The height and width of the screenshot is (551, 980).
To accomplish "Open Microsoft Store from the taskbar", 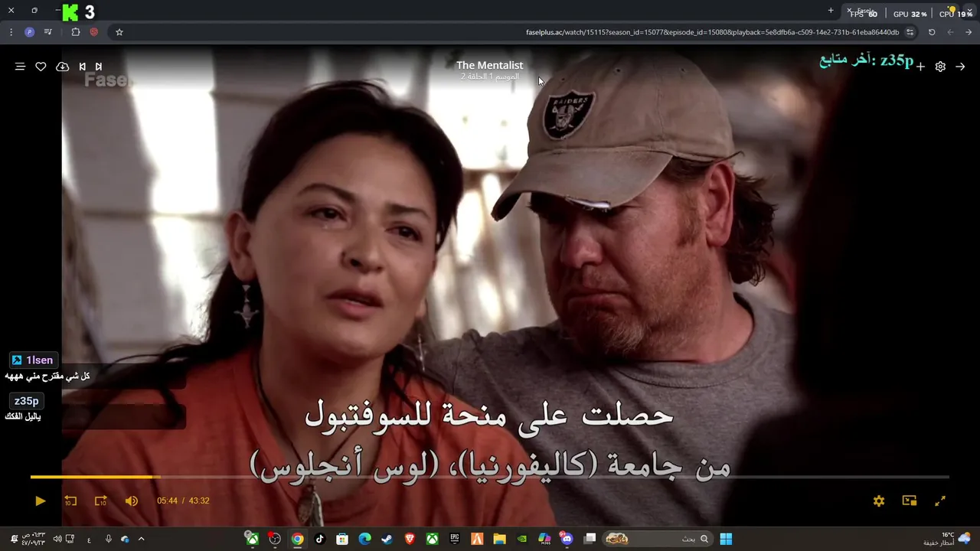I will (342, 539).
